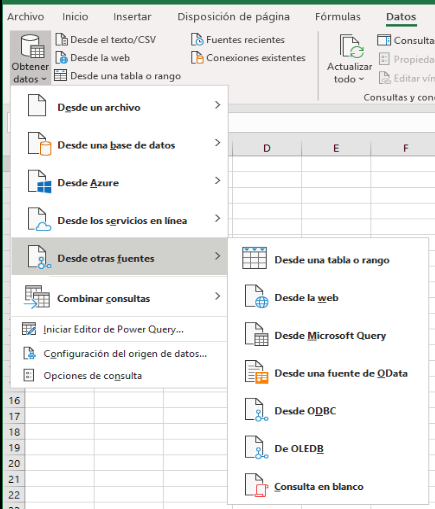Switch to the Archivo tab
The height and width of the screenshot is (509, 435).
click(x=26, y=17)
